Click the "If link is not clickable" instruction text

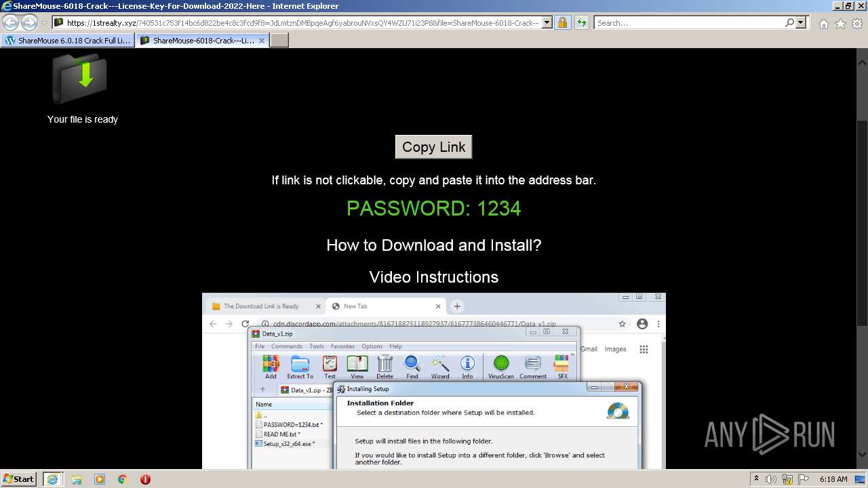(x=434, y=180)
